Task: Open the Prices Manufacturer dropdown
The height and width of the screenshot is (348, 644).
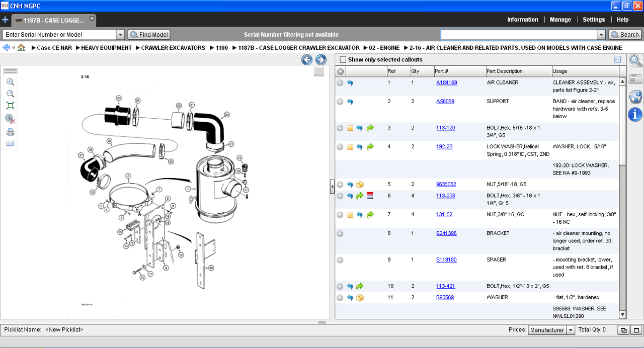Action: click(571, 330)
